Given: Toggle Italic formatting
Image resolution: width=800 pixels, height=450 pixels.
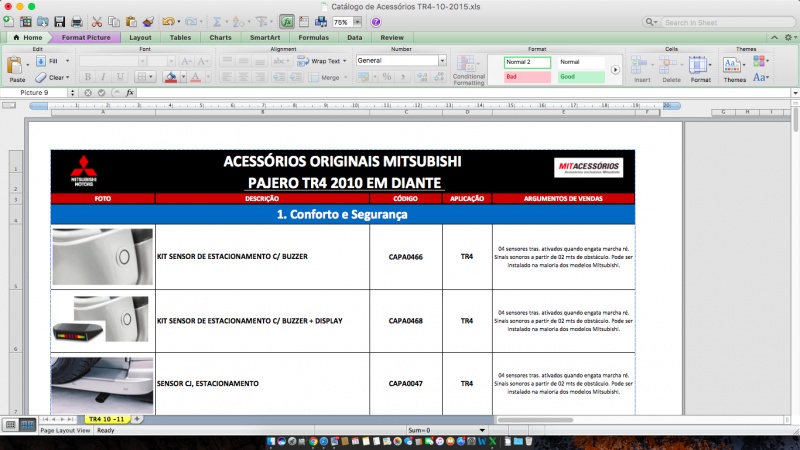Looking at the screenshot, I should [x=104, y=77].
